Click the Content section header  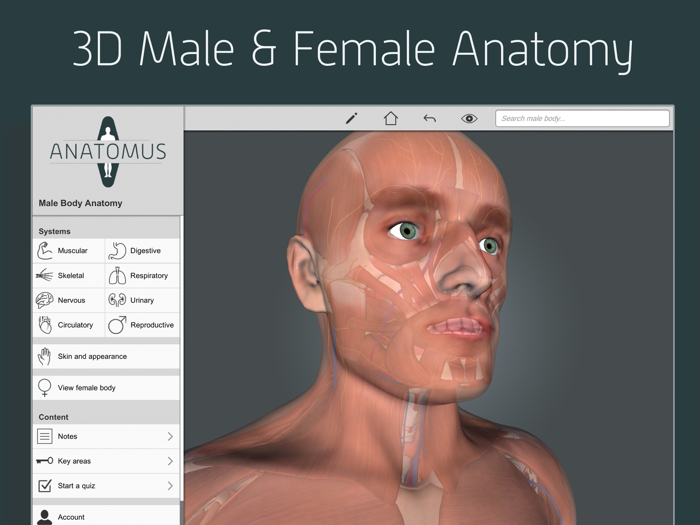click(x=54, y=417)
